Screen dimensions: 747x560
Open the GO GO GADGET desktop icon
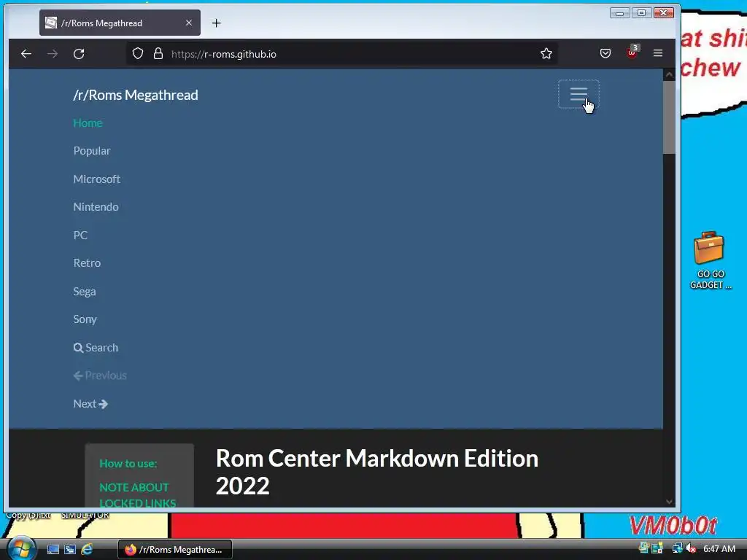click(x=710, y=260)
